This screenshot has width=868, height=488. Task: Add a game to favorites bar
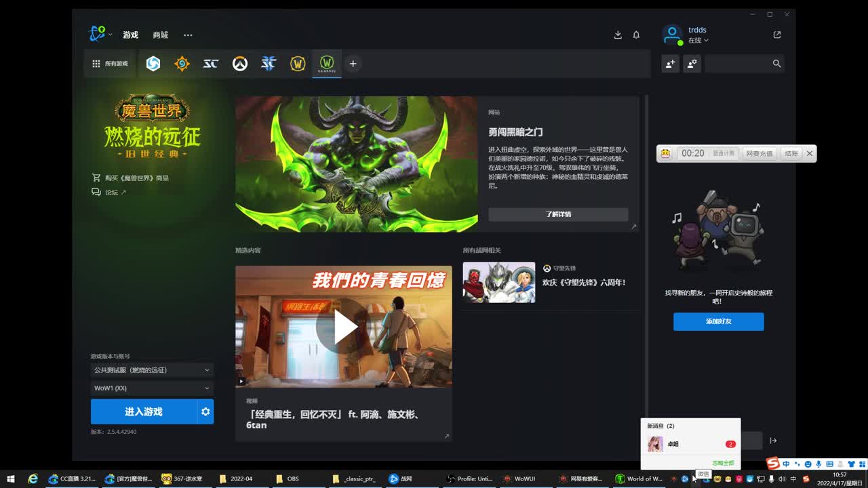click(x=353, y=64)
